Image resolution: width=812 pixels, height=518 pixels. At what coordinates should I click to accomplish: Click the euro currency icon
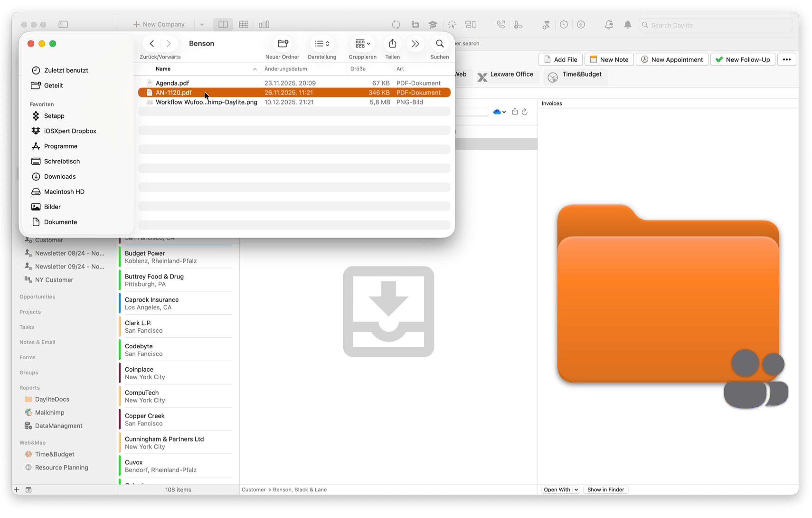click(581, 24)
